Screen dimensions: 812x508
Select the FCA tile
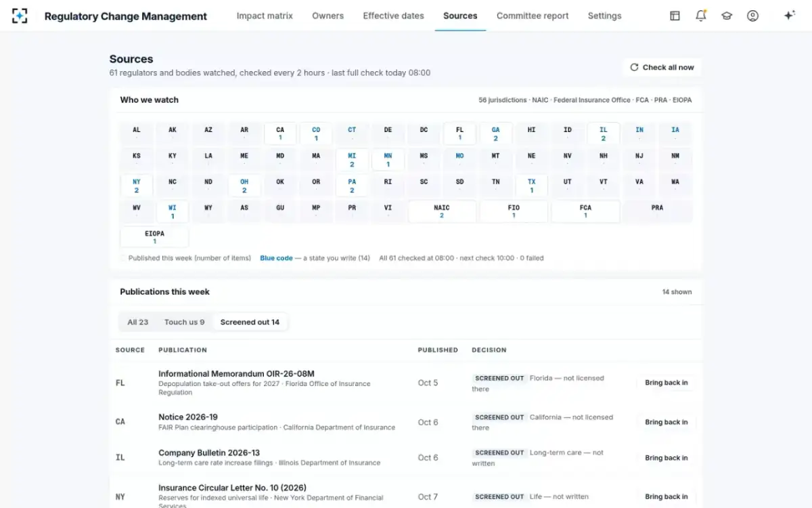[585, 211]
